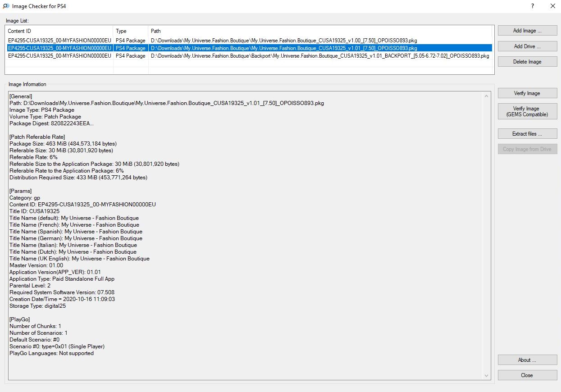Image resolution: width=561 pixels, height=392 pixels.
Task: Click the [Params] section header
Action: (21, 191)
